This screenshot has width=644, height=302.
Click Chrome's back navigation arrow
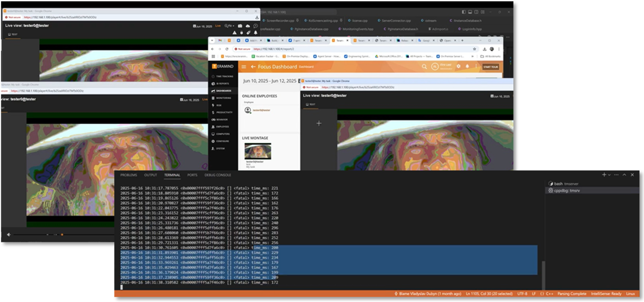coord(213,49)
